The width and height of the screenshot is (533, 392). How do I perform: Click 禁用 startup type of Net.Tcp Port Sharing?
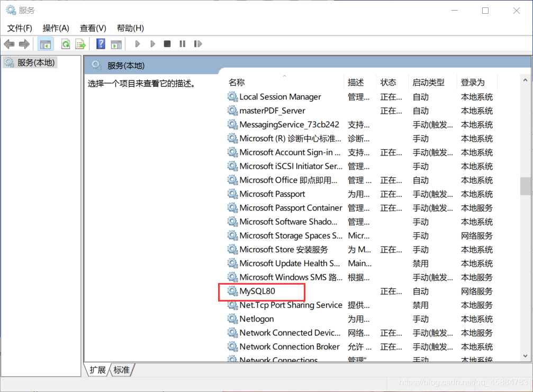point(420,305)
